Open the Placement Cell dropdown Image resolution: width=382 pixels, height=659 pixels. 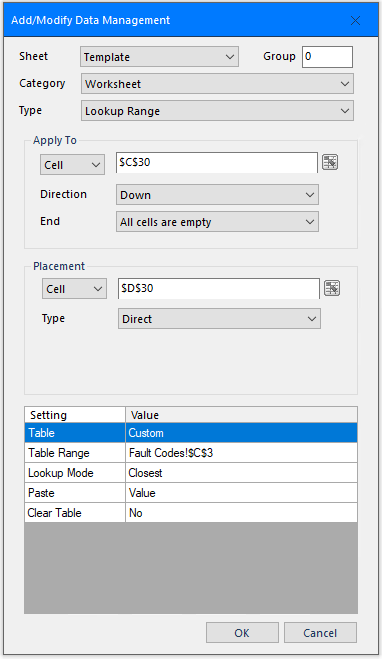coord(74,289)
